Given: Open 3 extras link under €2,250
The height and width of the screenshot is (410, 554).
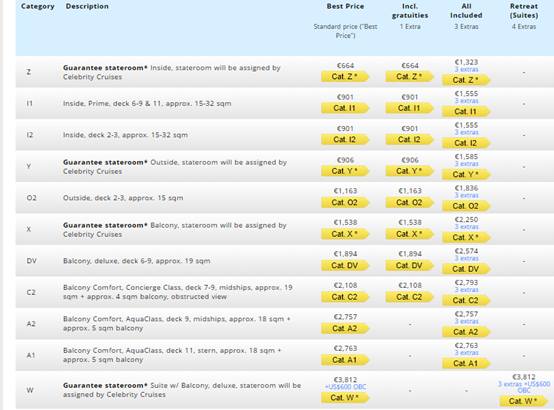Looking at the screenshot, I should (466, 227).
